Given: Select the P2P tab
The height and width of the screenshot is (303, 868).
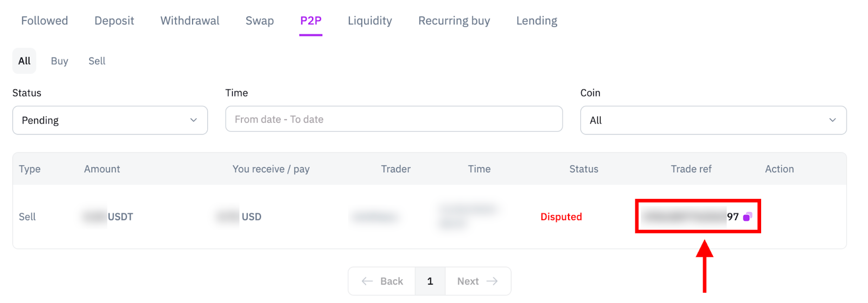Looking at the screenshot, I should (x=311, y=21).
